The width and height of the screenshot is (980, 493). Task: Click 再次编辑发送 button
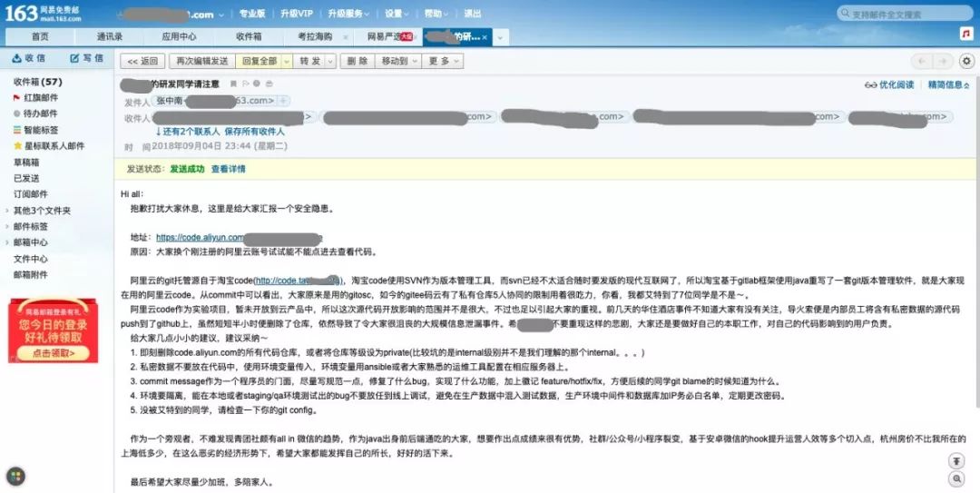point(201,62)
